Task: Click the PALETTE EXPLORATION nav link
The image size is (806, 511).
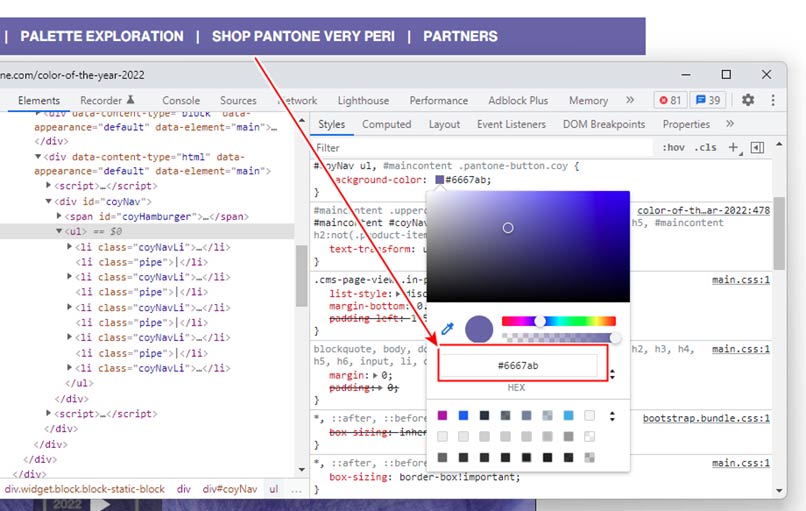Action: [102, 36]
